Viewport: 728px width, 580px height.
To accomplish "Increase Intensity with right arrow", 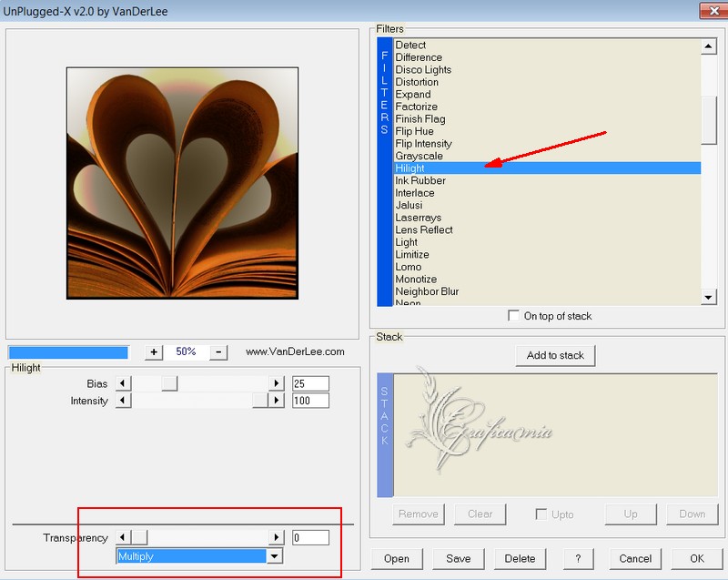I will click(x=277, y=401).
